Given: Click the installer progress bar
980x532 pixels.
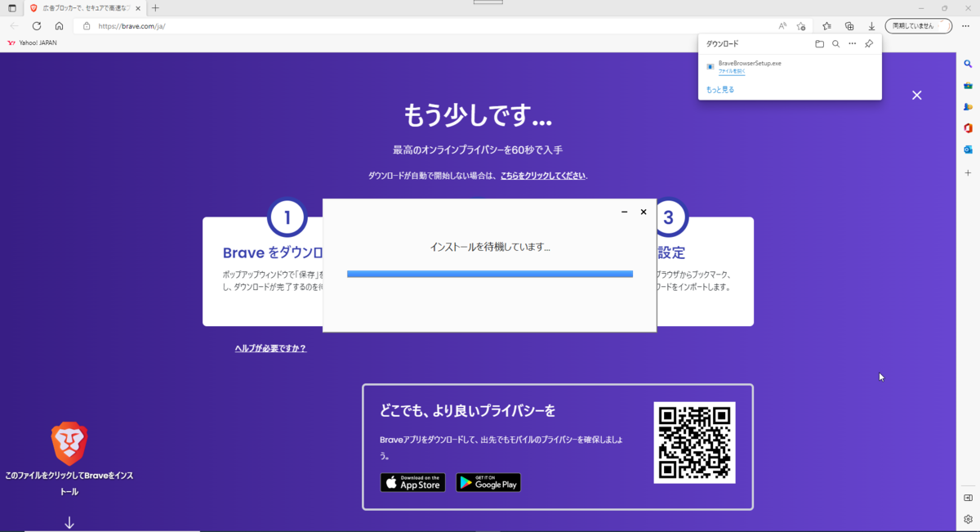Looking at the screenshot, I should (x=490, y=275).
